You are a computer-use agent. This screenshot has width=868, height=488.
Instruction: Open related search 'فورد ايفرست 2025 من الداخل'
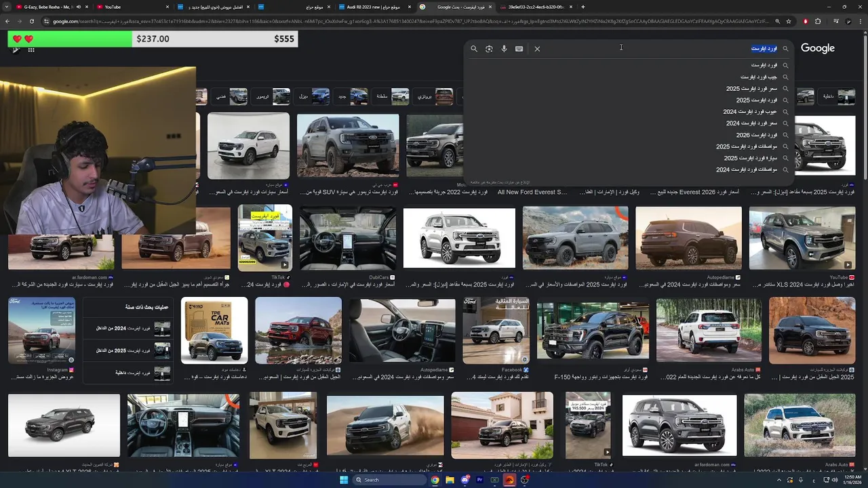pyautogui.click(x=127, y=351)
